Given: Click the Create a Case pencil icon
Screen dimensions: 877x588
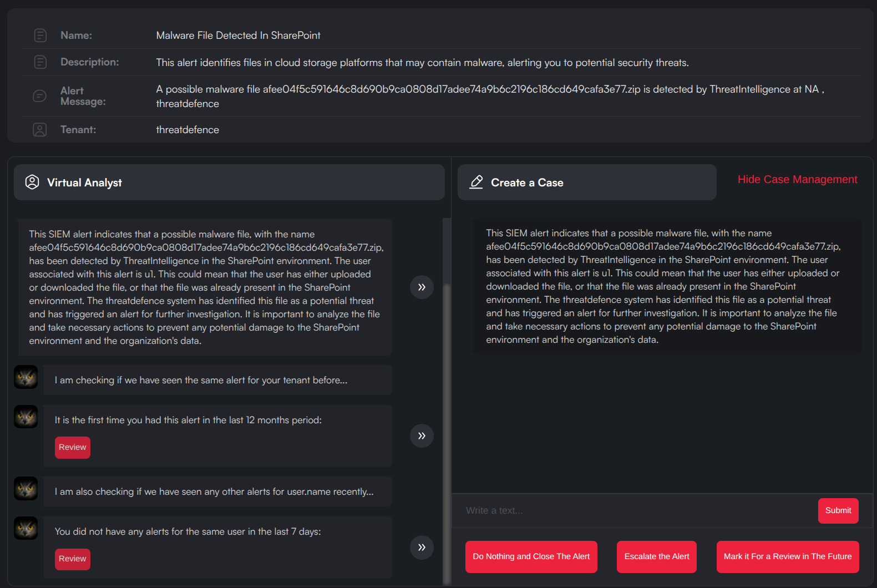Looking at the screenshot, I should [x=476, y=183].
